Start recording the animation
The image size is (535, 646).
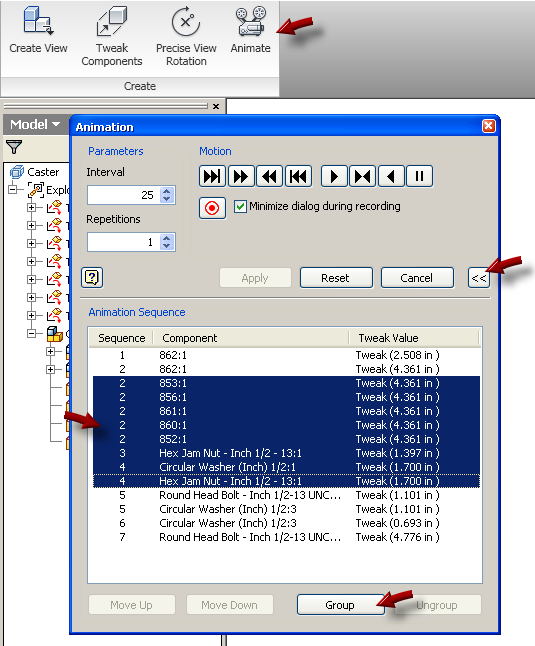pos(212,208)
